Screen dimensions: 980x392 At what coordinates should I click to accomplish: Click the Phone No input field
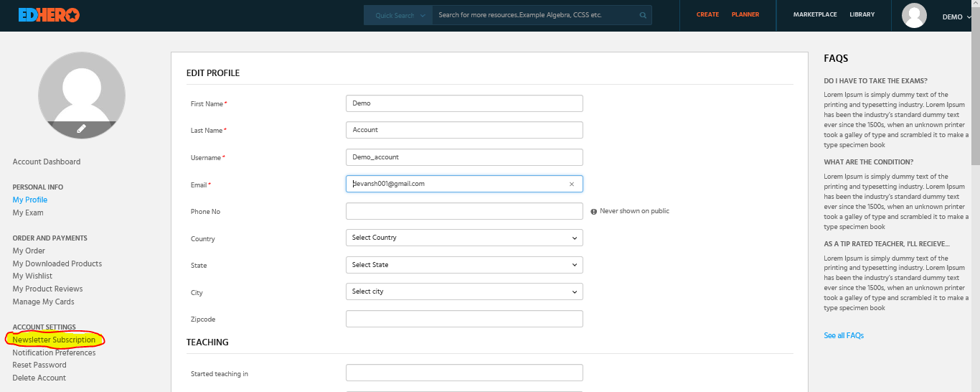[464, 211]
